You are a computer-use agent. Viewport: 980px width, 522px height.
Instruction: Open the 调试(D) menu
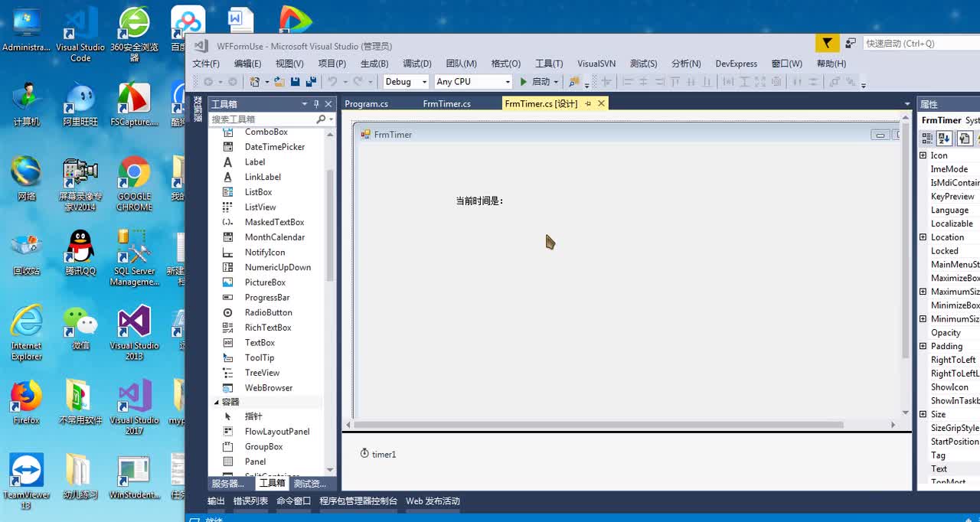coord(417,64)
